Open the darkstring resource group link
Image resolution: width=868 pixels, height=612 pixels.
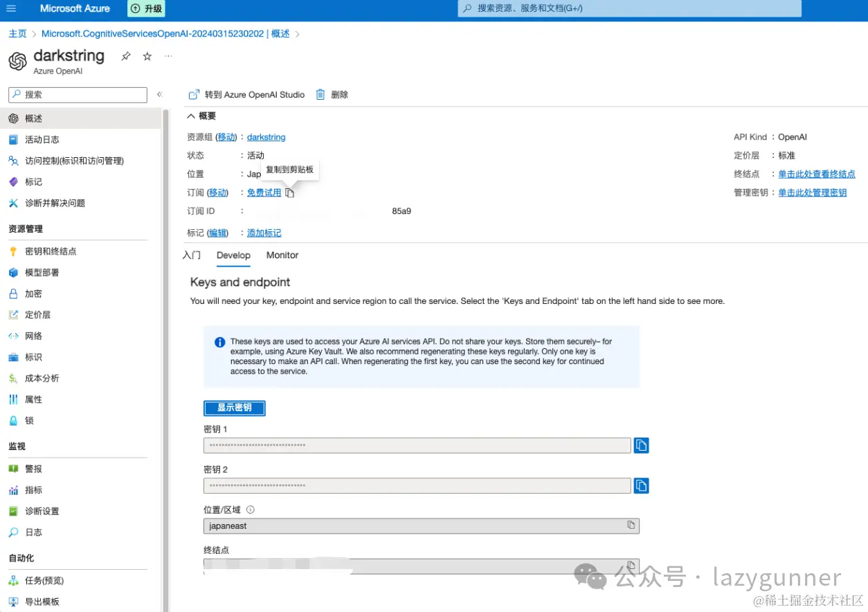(x=266, y=137)
